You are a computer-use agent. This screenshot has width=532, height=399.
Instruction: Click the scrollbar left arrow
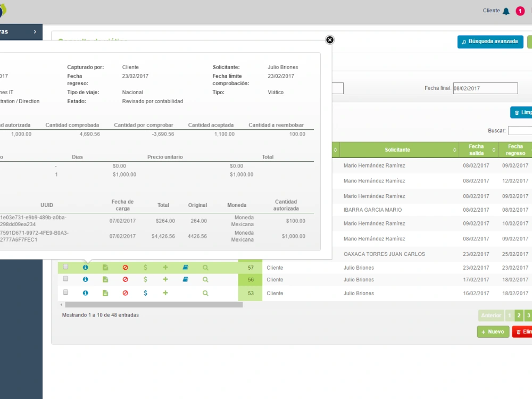click(61, 305)
